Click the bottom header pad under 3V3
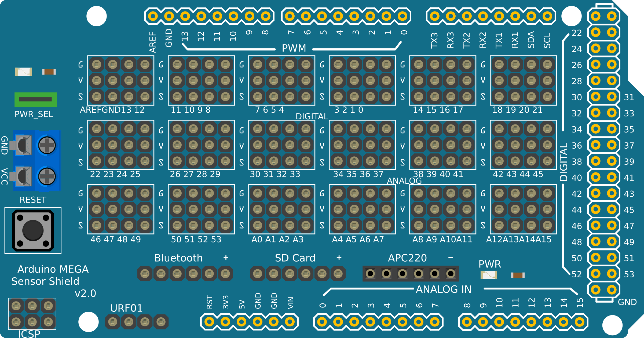 225,322
